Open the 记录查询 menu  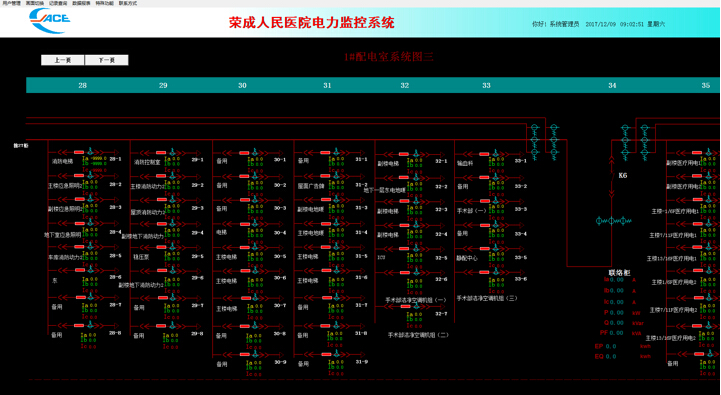click(58, 3)
